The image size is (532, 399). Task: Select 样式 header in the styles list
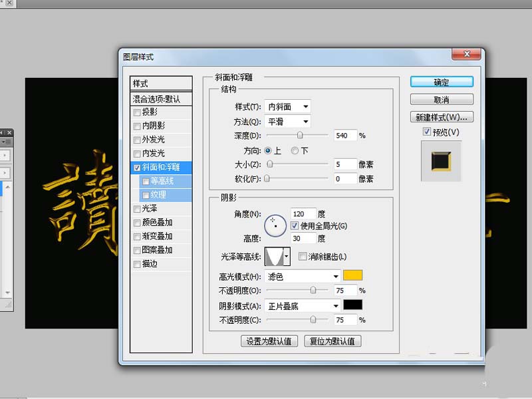point(161,84)
